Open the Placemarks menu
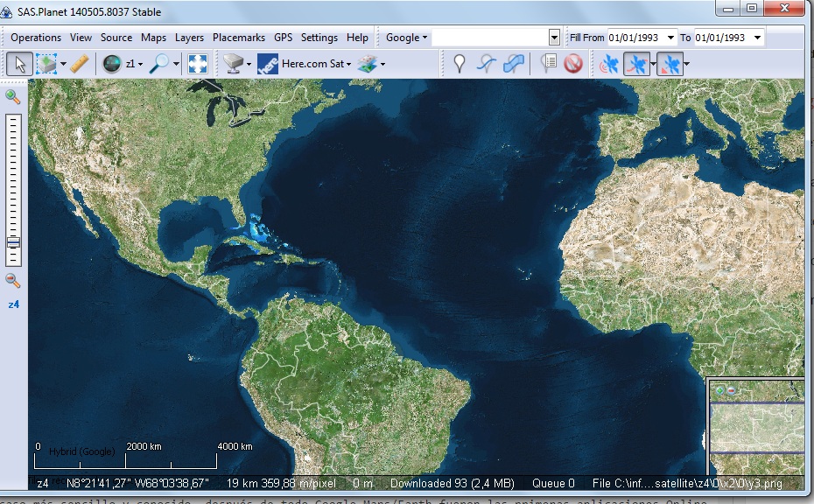Screen dimensions: 814x504 point(238,38)
